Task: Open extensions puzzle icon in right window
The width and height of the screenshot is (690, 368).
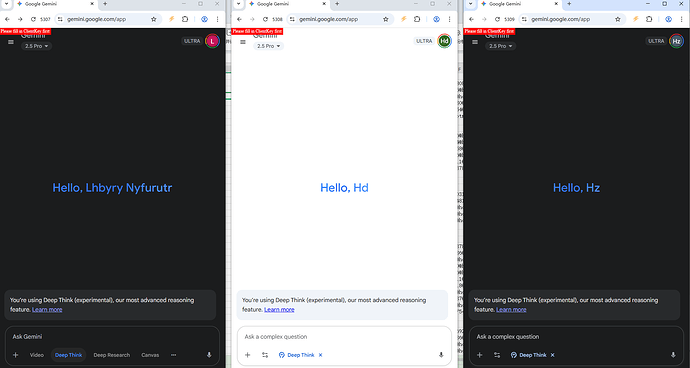Action: pos(649,19)
